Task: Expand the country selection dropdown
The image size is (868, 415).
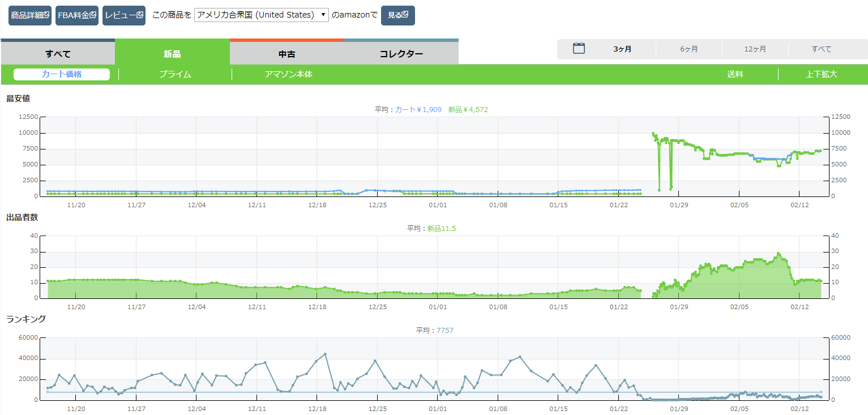Action: 261,15
